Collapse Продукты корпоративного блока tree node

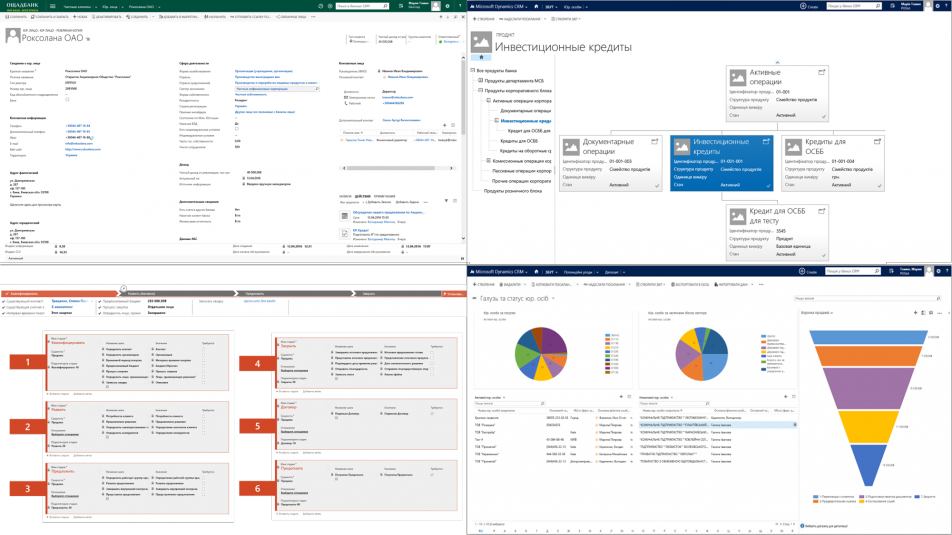pos(480,91)
